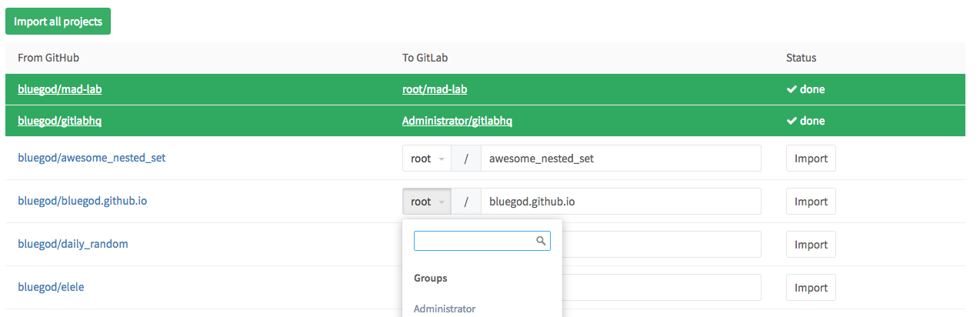Import the daily_random repository
The height and width of the screenshot is (317, 980).
pos(811,245)
